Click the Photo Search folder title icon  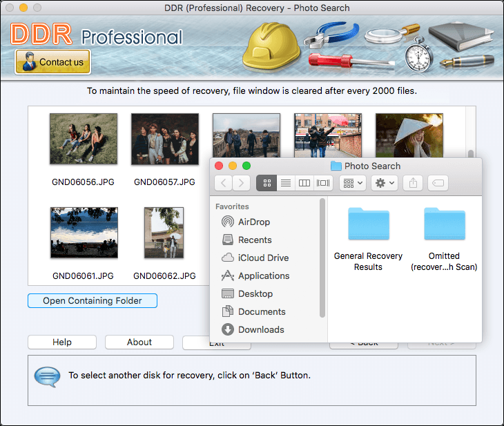[x=336, y=166]
